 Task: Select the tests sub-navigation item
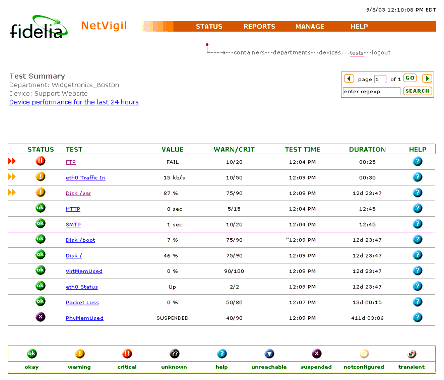[x=356, y=53]
